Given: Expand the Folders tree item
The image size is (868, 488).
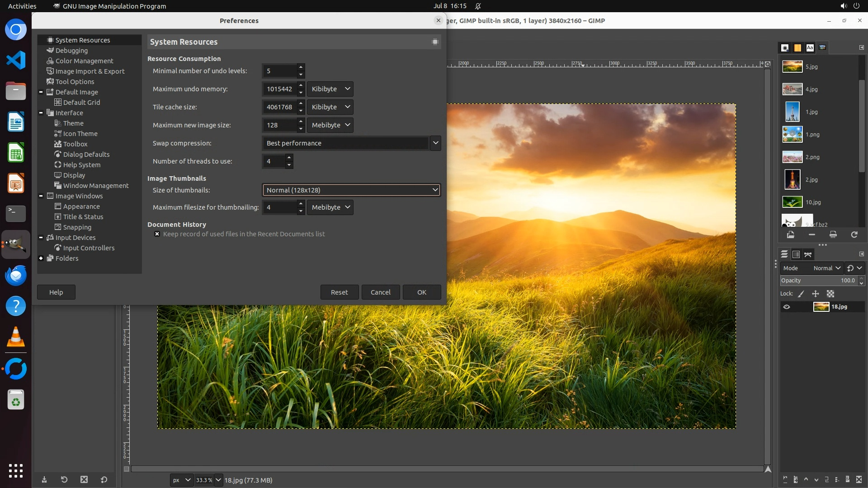Looking at the screenshot, I should tap(41, 258).
